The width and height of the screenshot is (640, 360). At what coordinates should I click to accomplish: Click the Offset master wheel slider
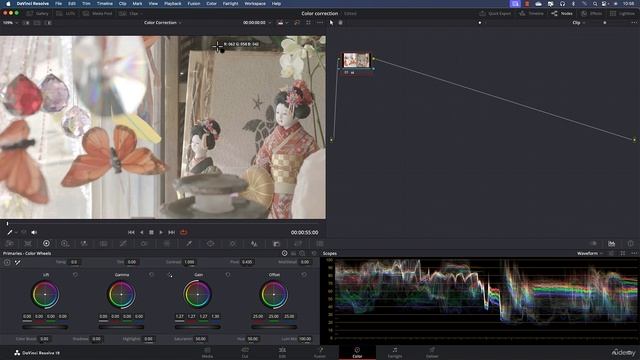274,327
